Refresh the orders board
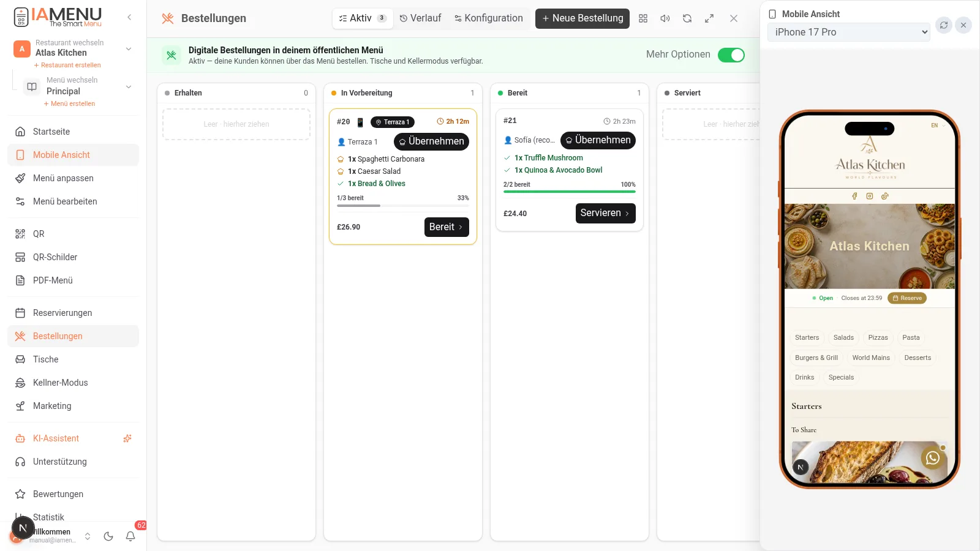The height and width of the screenshot is (551, 980). click(687, 18)
